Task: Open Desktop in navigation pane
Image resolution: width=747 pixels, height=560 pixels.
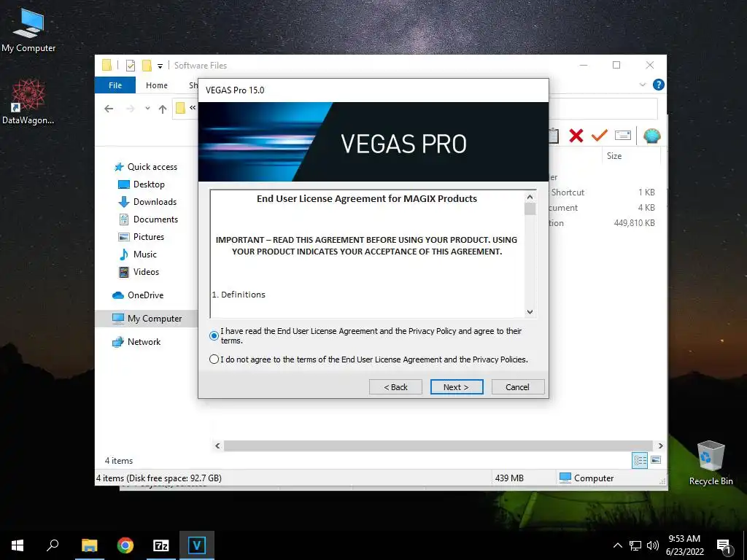Action: tap(142, 184)
